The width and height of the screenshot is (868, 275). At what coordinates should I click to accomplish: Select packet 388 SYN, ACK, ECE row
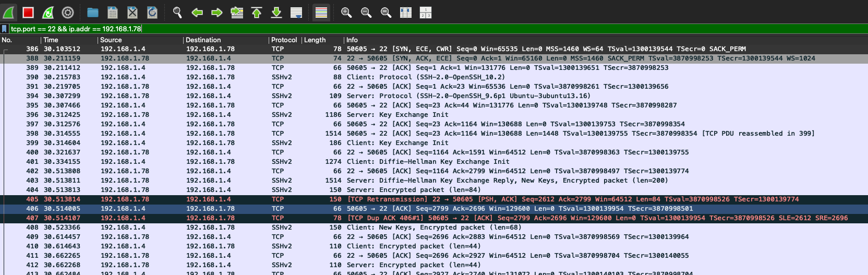point(434,58)
